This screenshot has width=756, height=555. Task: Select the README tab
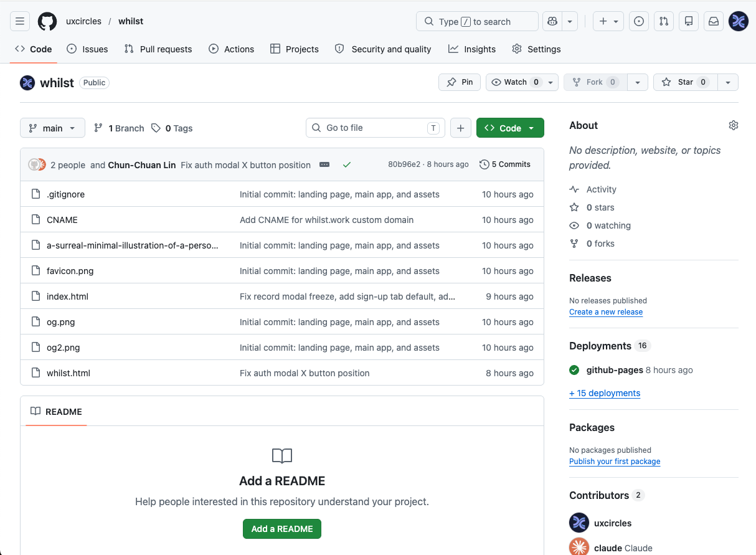56,412
